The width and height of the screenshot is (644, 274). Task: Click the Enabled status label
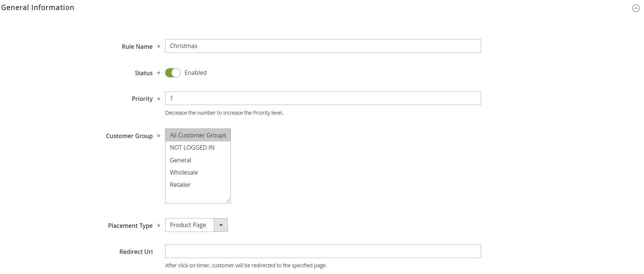point(196,73)
